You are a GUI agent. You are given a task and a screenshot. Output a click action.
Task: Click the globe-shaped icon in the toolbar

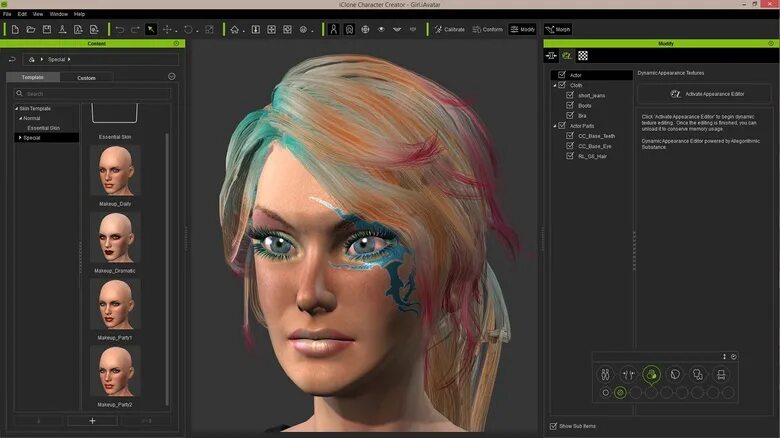365,30
